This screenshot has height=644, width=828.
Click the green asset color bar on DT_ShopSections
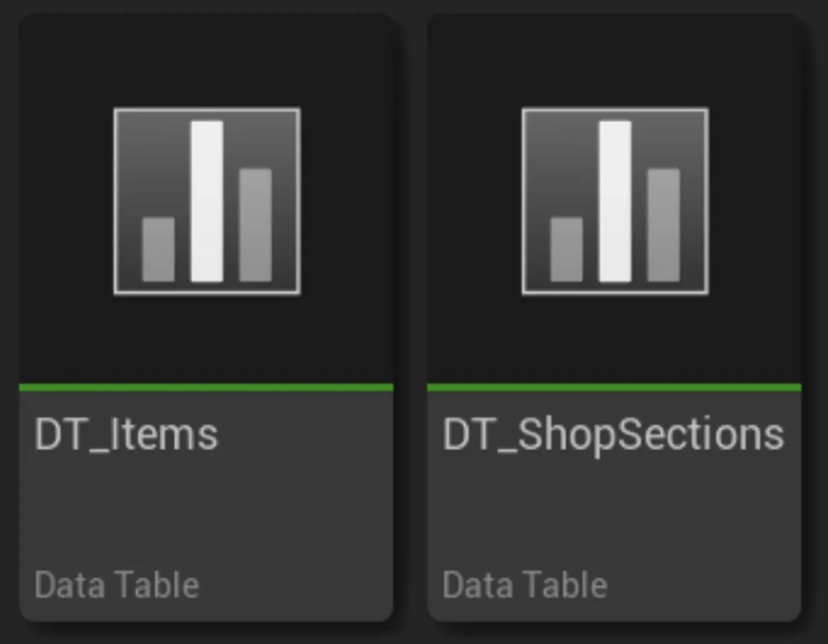[x=615, y=387]
